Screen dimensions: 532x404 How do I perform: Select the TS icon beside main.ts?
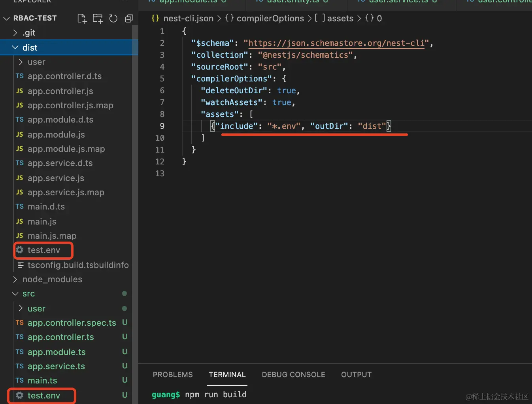[x=20, y=380]
